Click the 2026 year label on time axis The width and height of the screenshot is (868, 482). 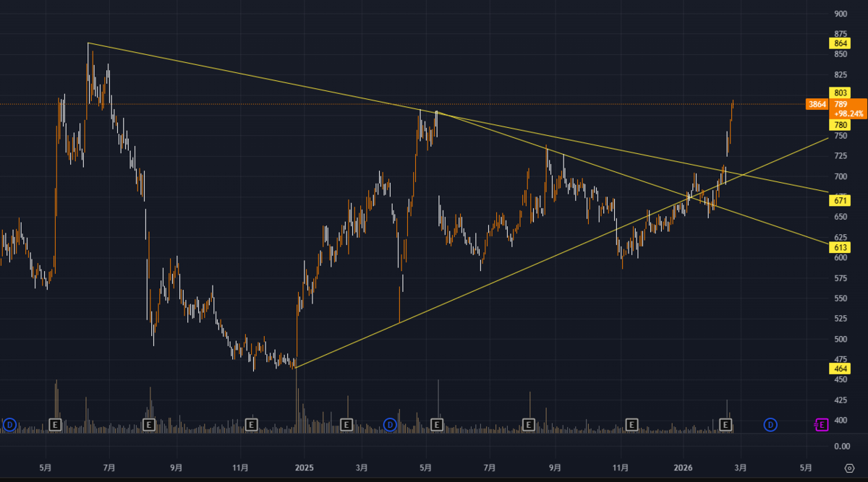(x=684, y=467)
